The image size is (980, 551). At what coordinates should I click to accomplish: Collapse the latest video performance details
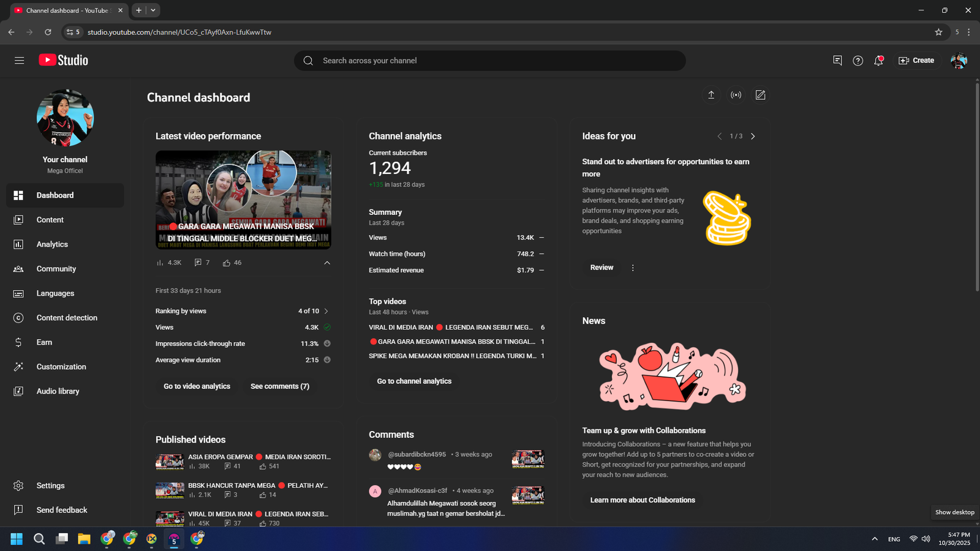327,263
